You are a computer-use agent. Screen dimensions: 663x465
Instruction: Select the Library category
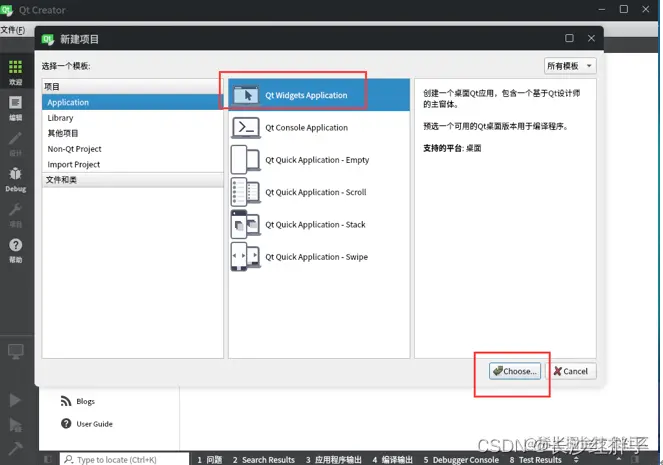coord(132,118)
